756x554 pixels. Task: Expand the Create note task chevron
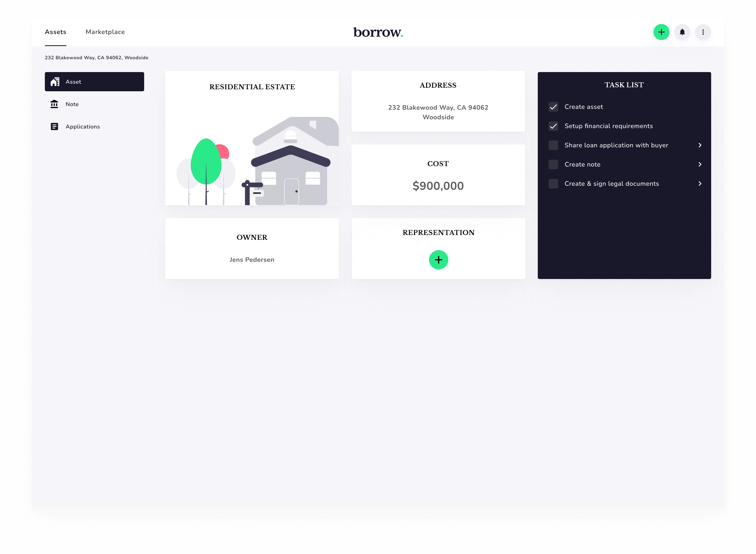(700, 165)
